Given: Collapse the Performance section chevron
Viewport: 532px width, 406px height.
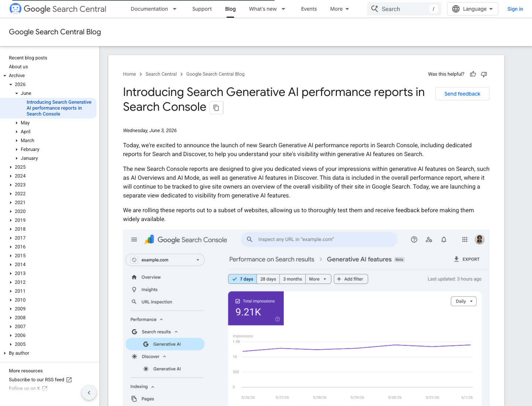Looking at the screenshot, I should coord(161,320).
